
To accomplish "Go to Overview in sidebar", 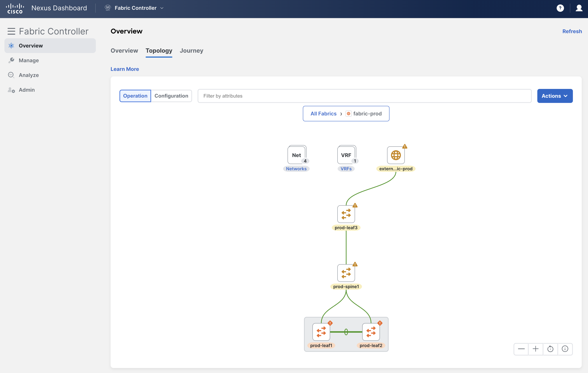I will point(50,46).
